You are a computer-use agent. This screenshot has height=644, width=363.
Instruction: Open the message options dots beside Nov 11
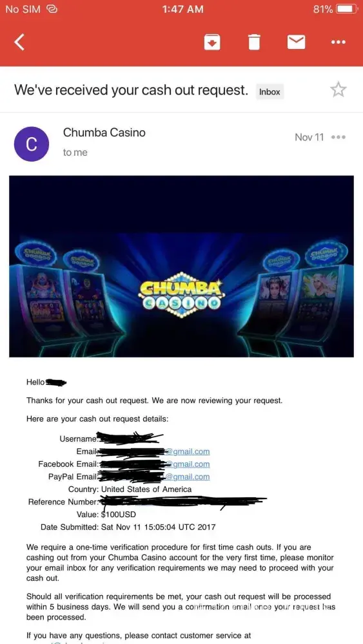338,137
